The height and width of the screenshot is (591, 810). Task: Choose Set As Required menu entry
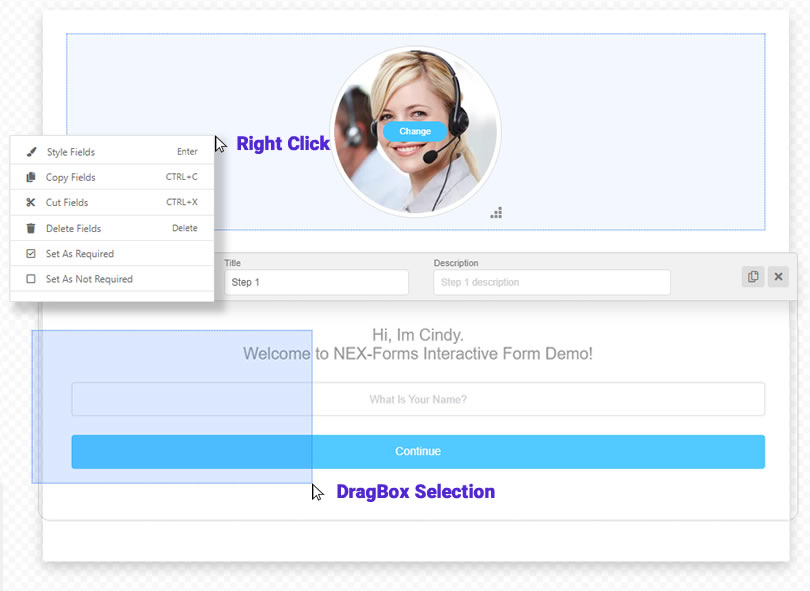(112, 253)
